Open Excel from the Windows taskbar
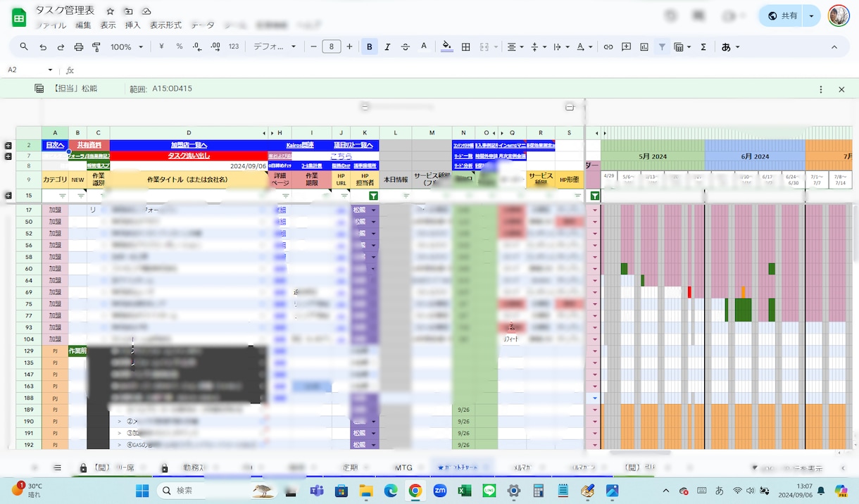 click(x=465, y=491)
